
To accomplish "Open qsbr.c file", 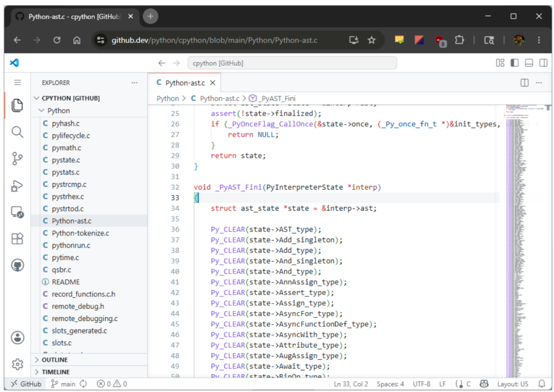I will (x=89, y=270).
